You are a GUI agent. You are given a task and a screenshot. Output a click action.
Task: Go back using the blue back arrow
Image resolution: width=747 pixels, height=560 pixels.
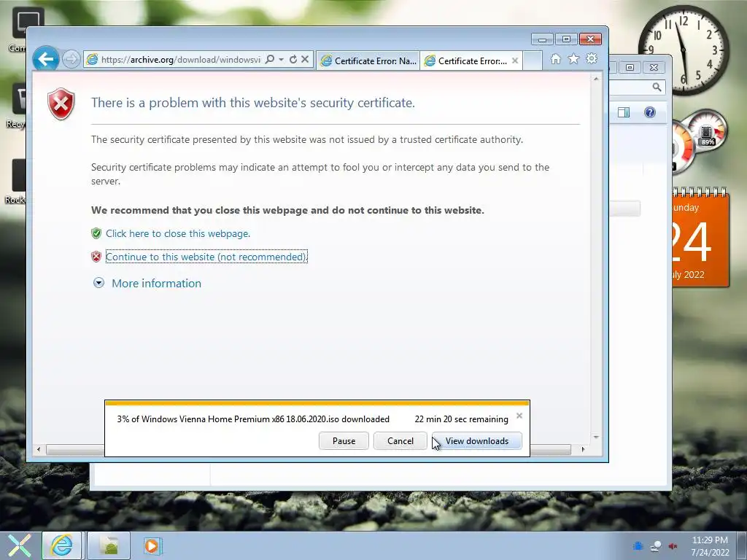click(x=46, y=59)
